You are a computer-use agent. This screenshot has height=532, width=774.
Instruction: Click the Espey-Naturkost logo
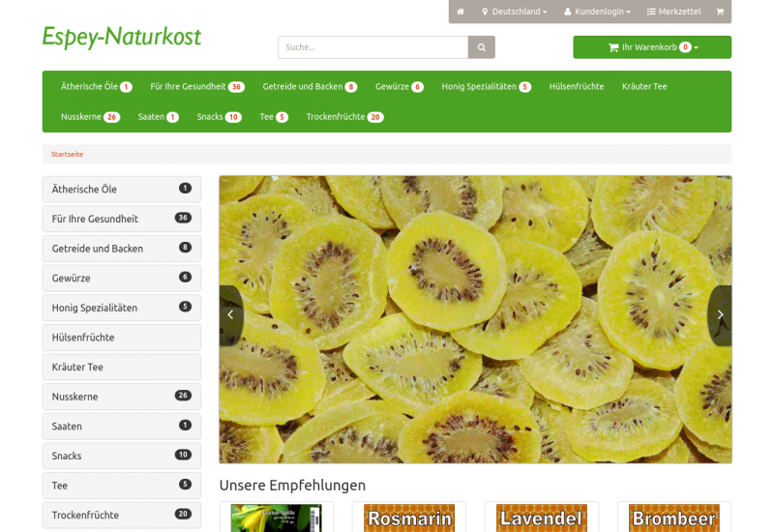[x=122, y=37]
